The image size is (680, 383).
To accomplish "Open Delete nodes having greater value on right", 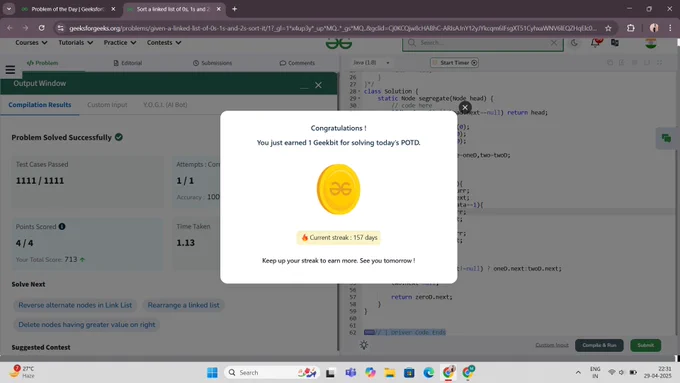I will (x=87, y=324).
